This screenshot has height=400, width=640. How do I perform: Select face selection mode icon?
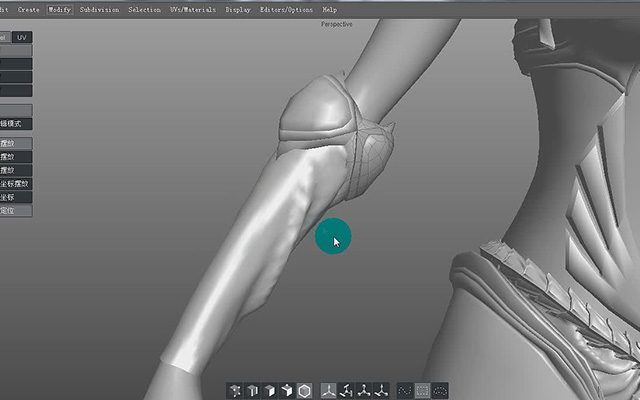point(270,390)
